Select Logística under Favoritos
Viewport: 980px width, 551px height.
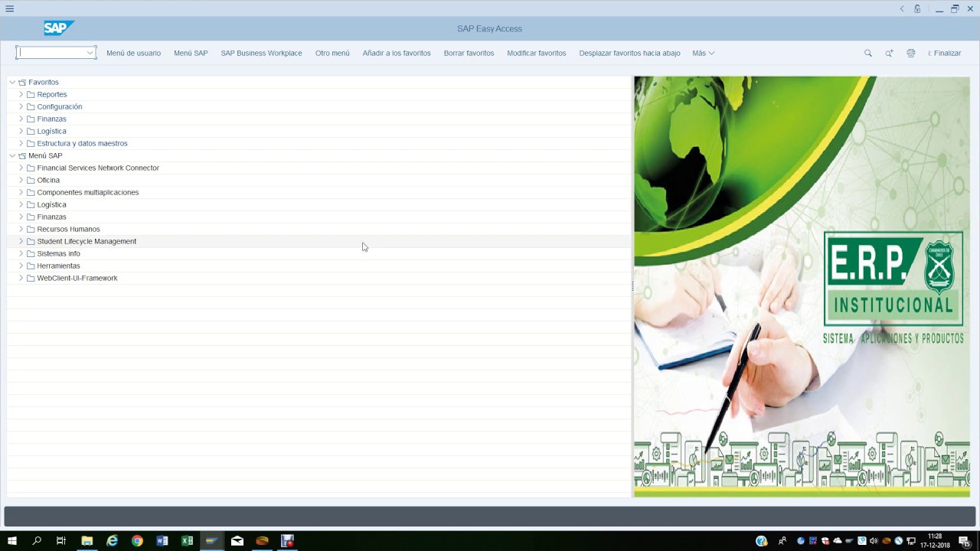click(51, 131)
